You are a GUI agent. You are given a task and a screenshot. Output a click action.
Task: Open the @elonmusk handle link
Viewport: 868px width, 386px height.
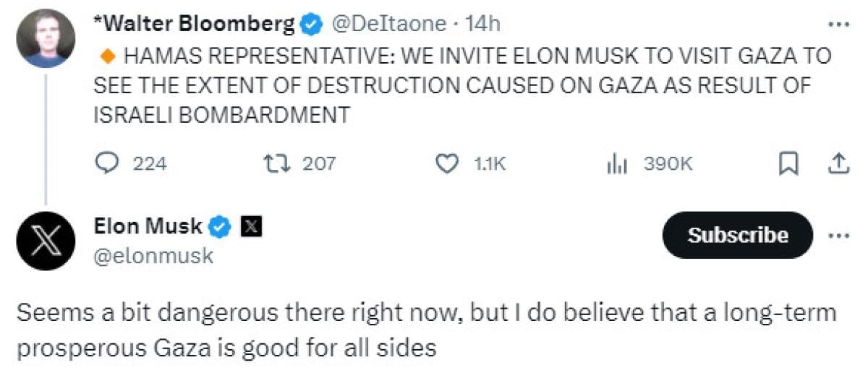coord(153,255)
